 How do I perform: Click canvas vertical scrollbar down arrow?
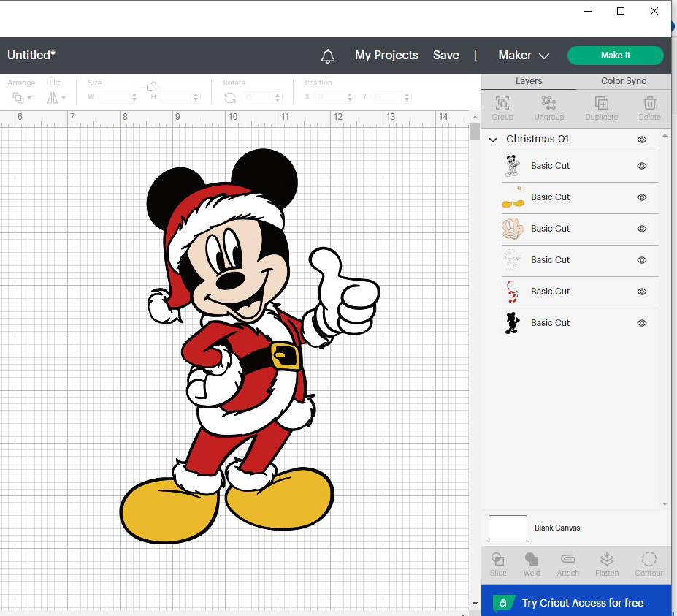pyautogui.click(x=475, y=604)
